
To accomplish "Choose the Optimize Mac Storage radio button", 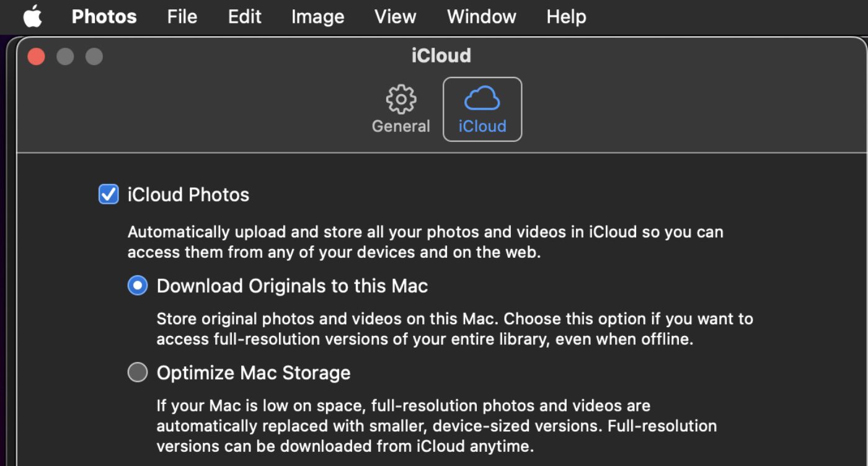I will pos(138,372).
